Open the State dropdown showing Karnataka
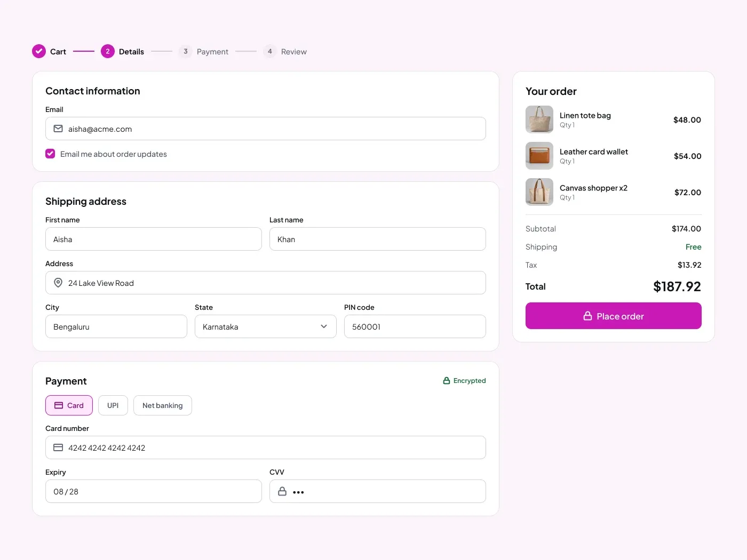 tap(266, 326)
